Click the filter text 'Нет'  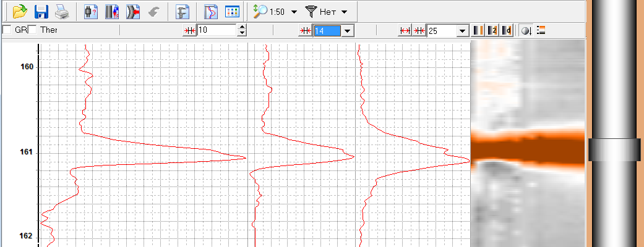[328, 12]
